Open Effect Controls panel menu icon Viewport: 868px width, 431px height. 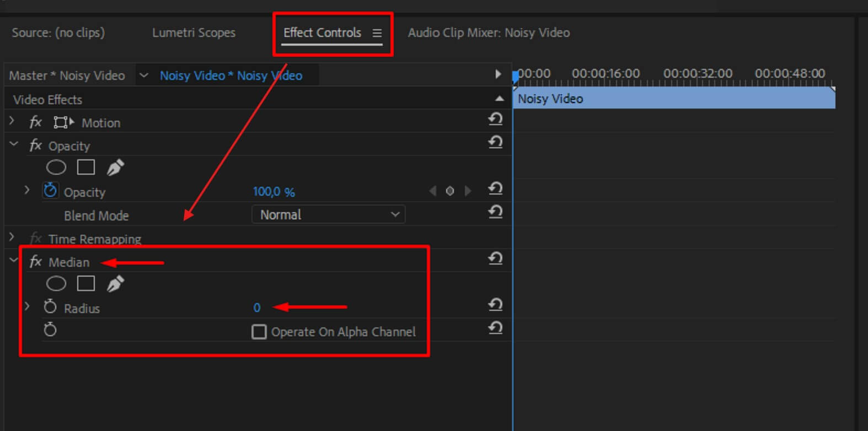click(377, 33)
